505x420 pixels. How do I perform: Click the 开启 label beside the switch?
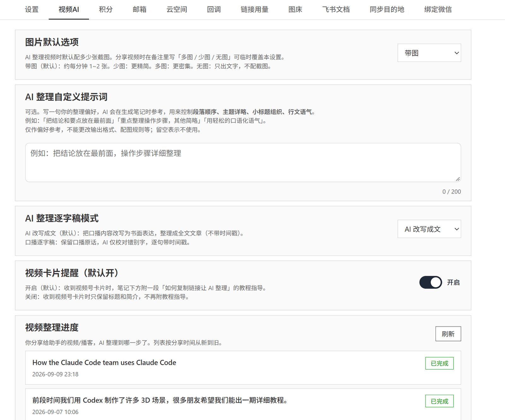(x=453, y=283)
